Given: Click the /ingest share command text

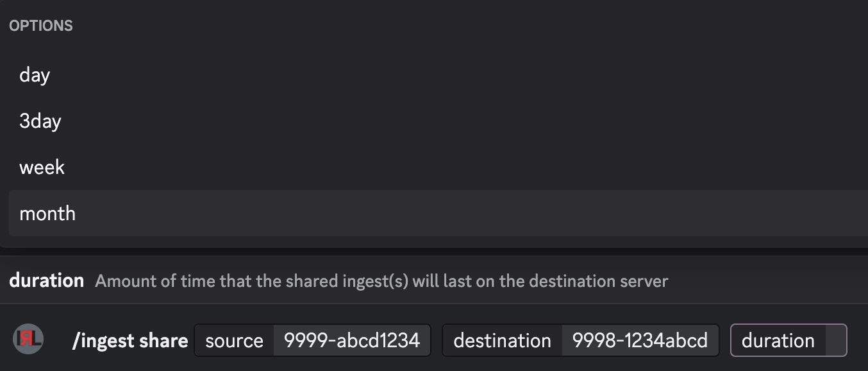Looking at the screenshot, I should coord(131,340).
